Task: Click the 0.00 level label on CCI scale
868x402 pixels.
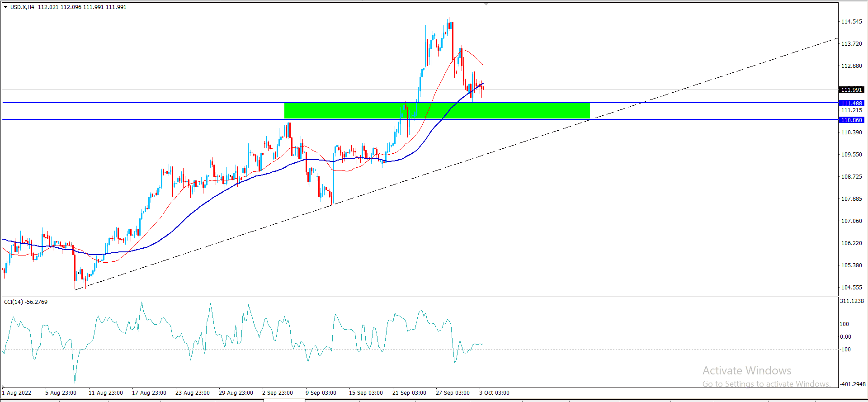Action: coord(845,337)
